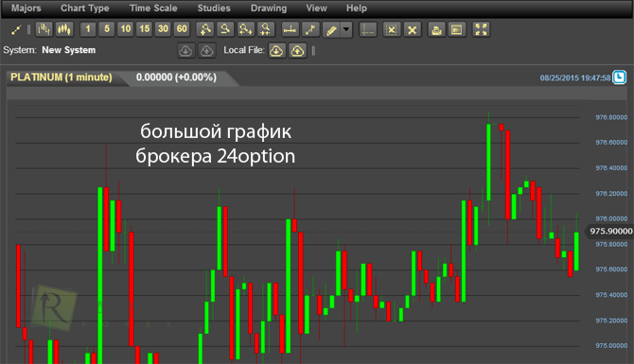Click the New System name label
Screen dimensions: 634x364
click(x=69, y=50)
